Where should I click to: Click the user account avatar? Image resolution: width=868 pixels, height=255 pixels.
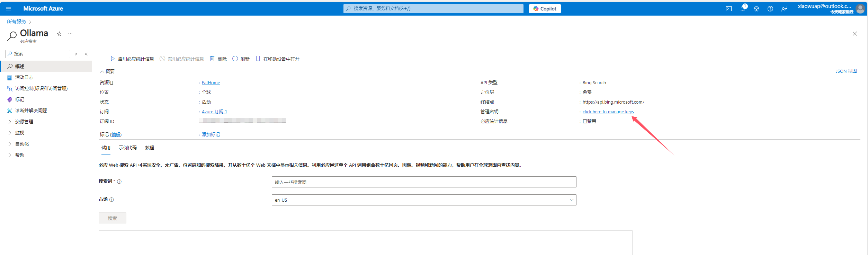[860, 9]
